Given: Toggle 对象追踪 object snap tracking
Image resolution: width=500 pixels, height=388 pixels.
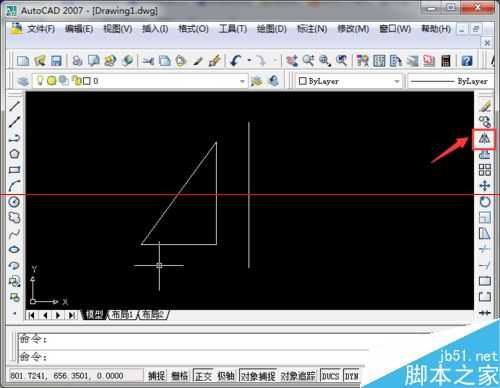Looking at the screenshot, I should [298, 376].
